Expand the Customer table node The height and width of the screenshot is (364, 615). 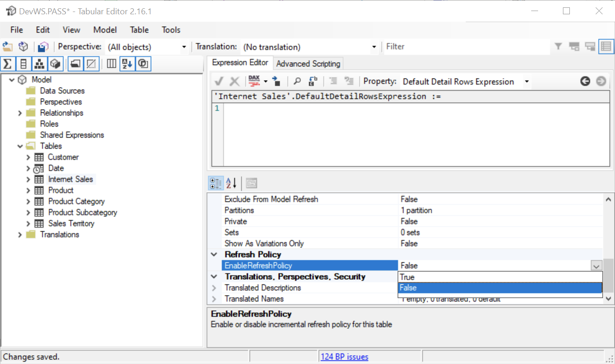click(29, 157)
